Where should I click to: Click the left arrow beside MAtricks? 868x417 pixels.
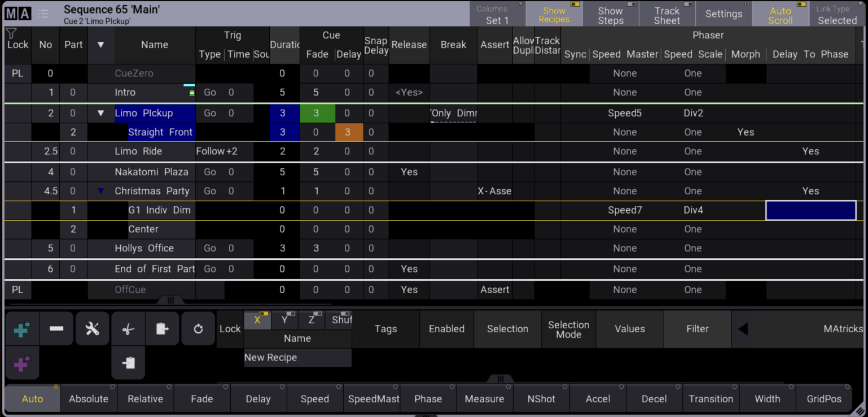(x=743, y=329)
